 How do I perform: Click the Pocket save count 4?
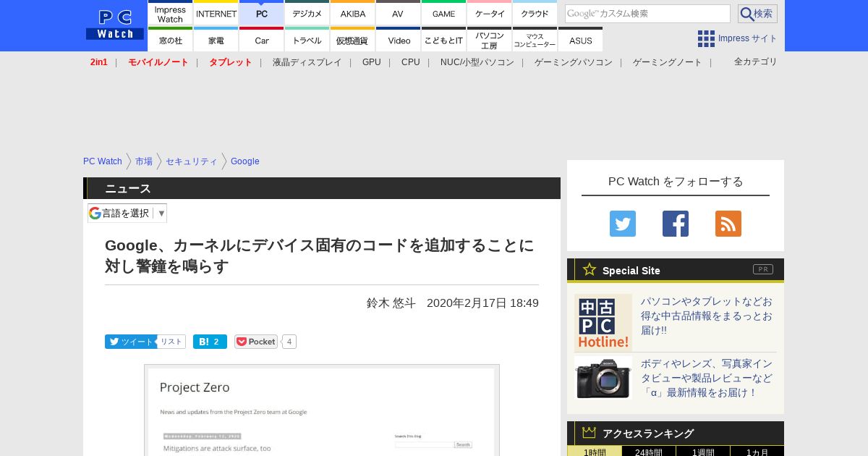point(289,342)
